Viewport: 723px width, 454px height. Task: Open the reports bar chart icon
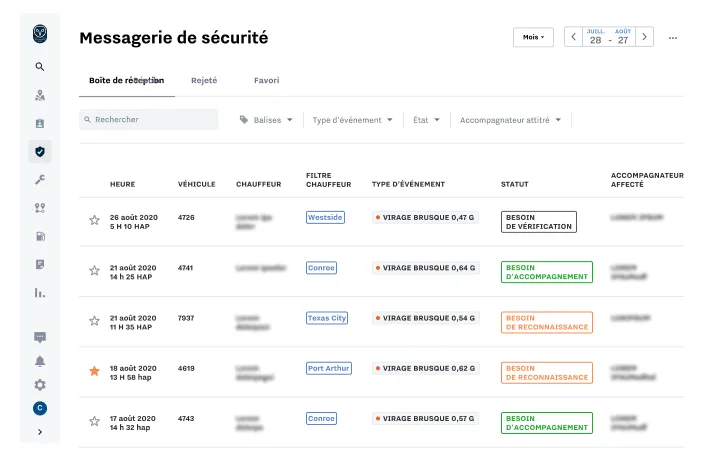click(x=40, y=293)
